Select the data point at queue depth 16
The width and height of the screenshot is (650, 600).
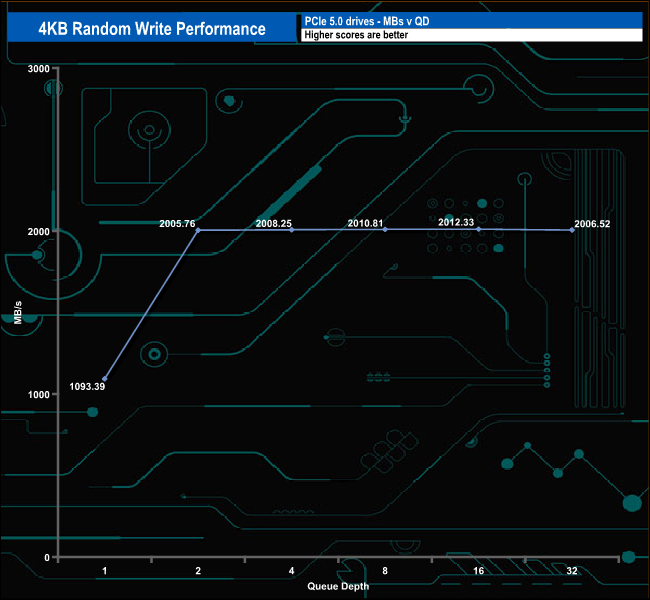coord(478,229)
